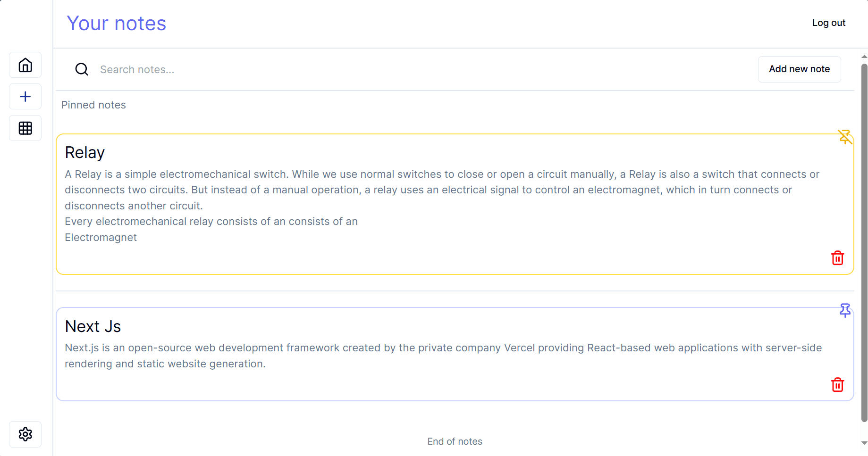This screenshot has height=456, width=868.
Task: Open settings via the gear icon
Action: [25, 434]
